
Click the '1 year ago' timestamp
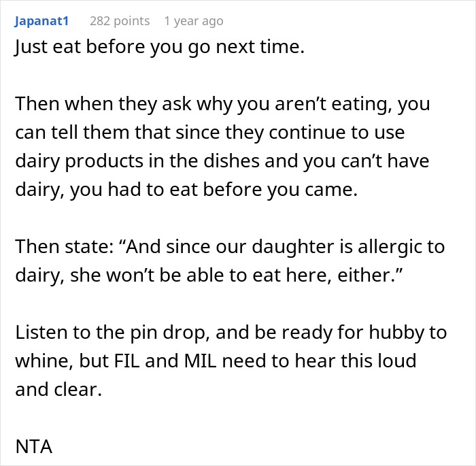pos(193,21)
